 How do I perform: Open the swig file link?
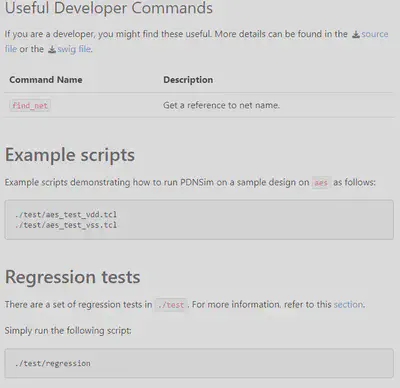pos(74,49)
